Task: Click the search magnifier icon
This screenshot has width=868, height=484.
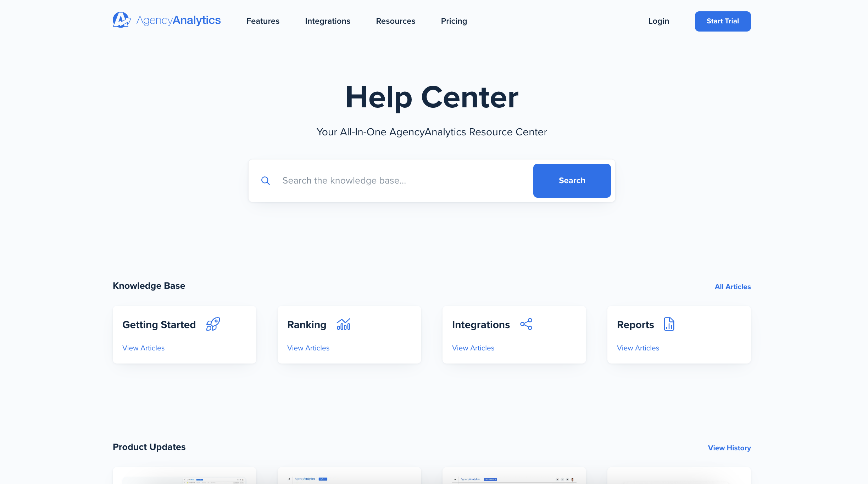Action: coord(266,181)
